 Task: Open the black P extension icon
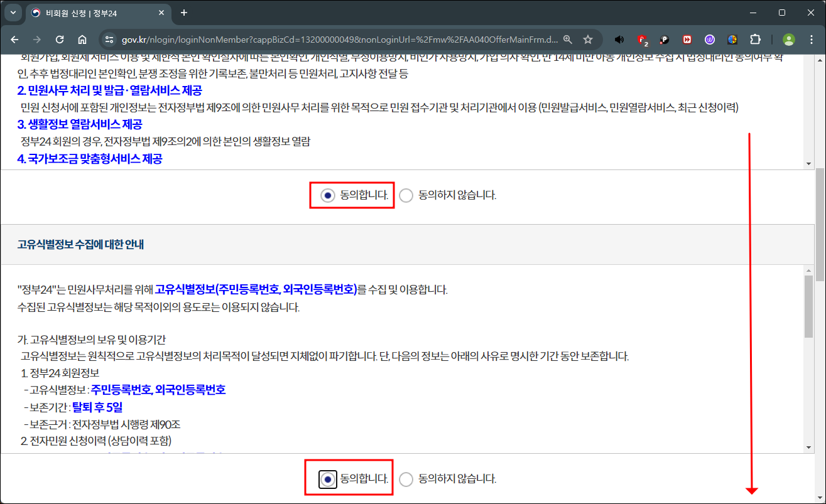point(665,40)
